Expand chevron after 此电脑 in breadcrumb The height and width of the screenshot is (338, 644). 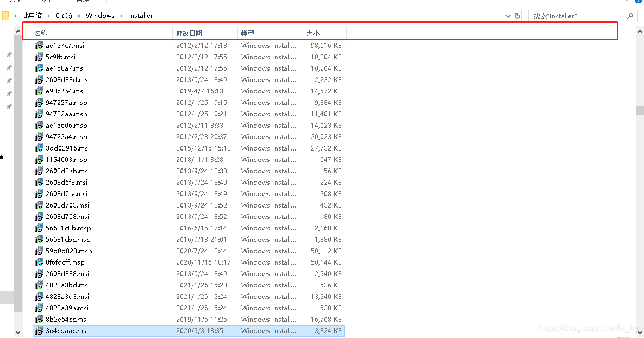pyautogui.click(x=48, y=16)
